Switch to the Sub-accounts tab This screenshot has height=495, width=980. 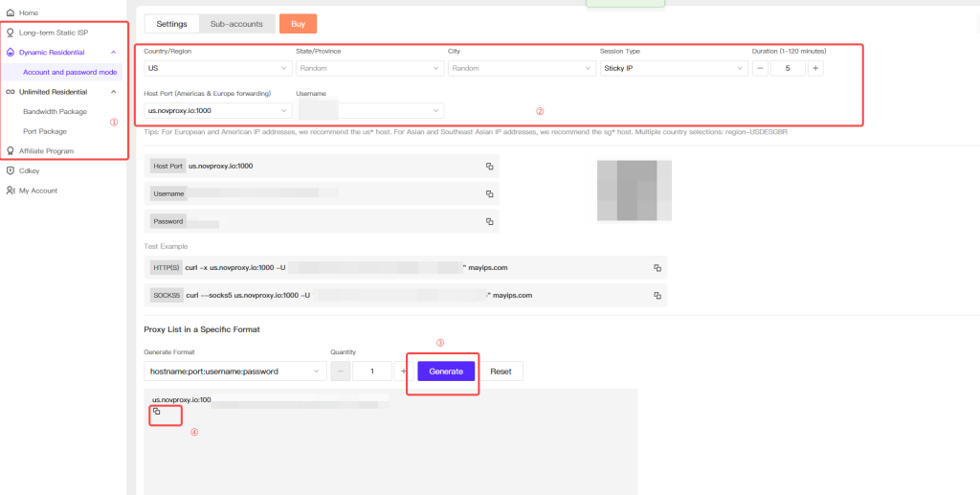click(237, 23)
